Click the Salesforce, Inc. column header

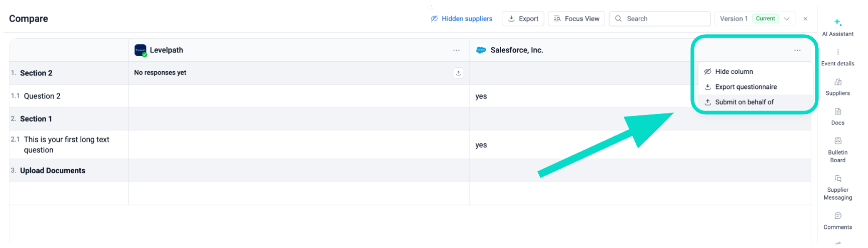click(516, 50)
